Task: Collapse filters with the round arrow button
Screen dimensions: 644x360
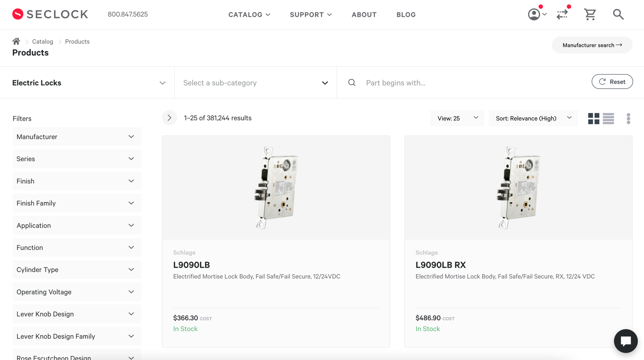Action: point(169,118)
